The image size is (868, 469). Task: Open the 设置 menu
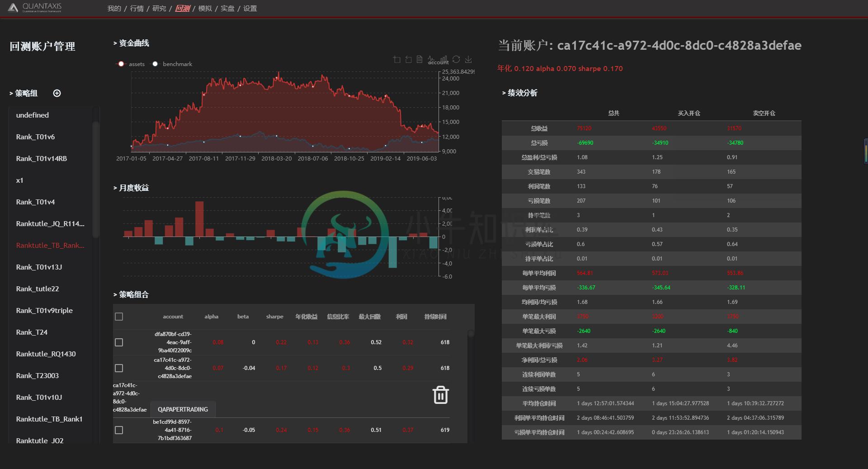pos(250,9)
